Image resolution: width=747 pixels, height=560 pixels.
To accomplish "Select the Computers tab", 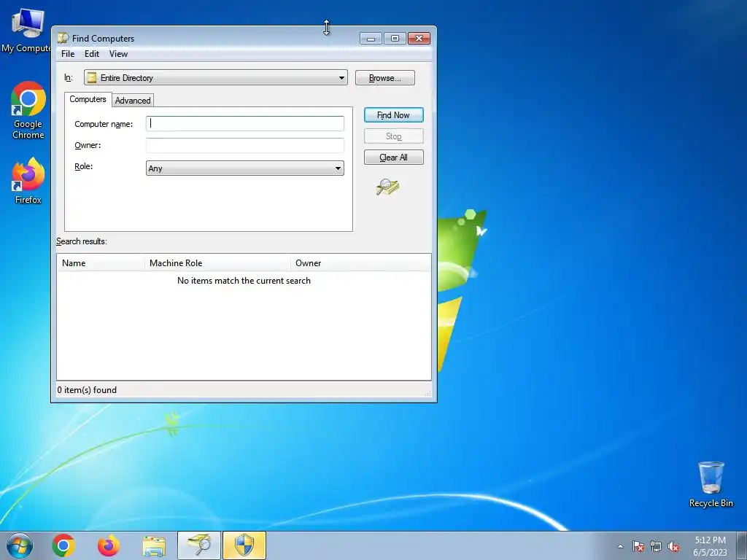I will (88, 99).
